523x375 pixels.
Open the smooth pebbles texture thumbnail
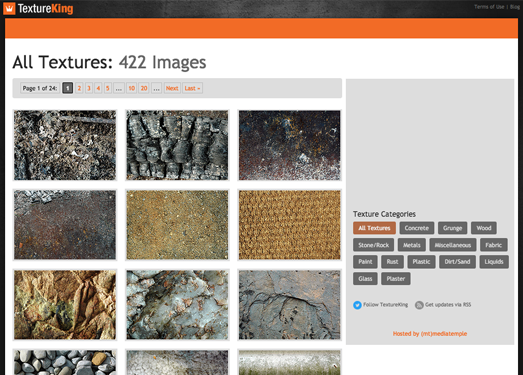pyautogui.click(x=65, y=362)
